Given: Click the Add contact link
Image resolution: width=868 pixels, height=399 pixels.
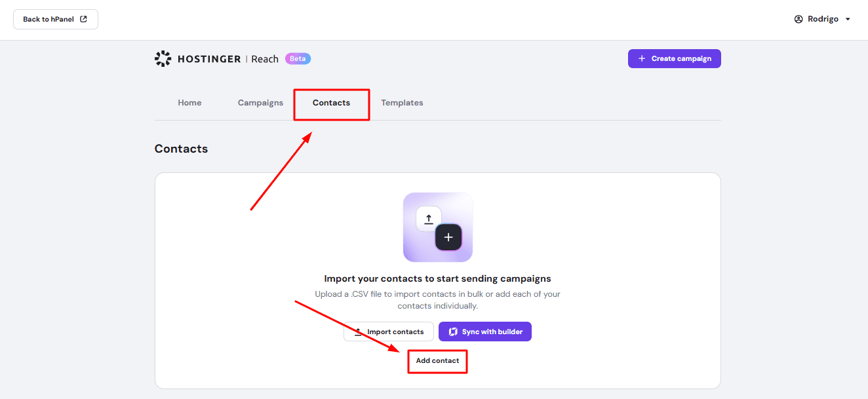Looking at the screenshot, I should coord(437,361).
